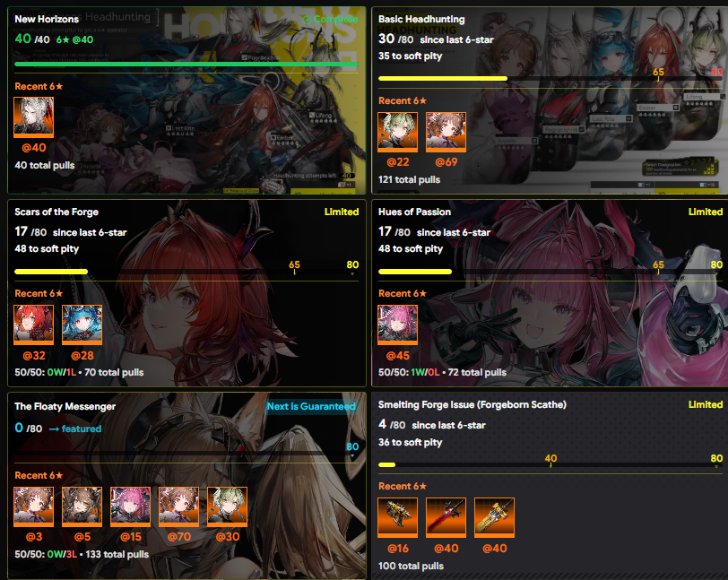Select the yellow gun weapon icon at @16

click(397, 518)
